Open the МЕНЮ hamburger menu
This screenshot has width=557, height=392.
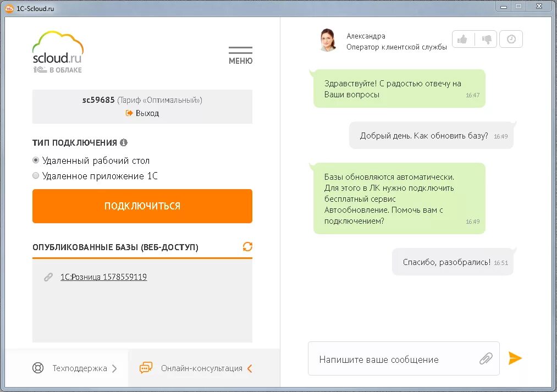click(240, 56)
